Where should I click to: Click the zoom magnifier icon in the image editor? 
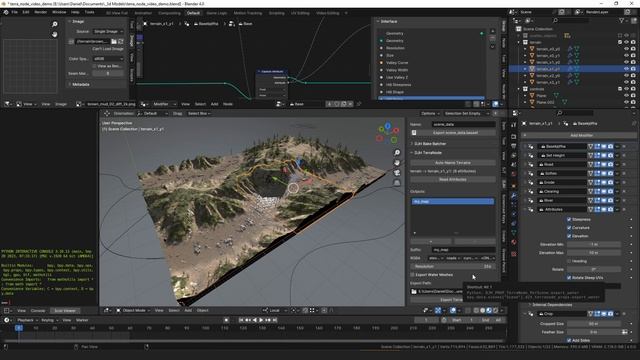tap(55, 24)
